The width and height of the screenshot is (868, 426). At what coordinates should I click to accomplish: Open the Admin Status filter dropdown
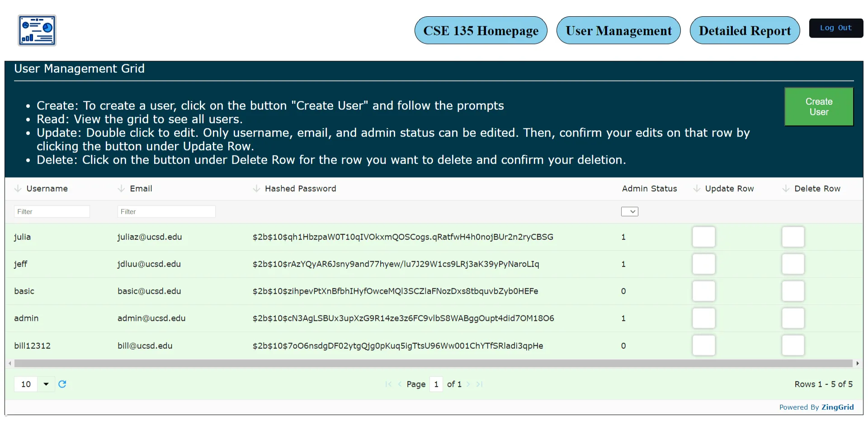629,211
